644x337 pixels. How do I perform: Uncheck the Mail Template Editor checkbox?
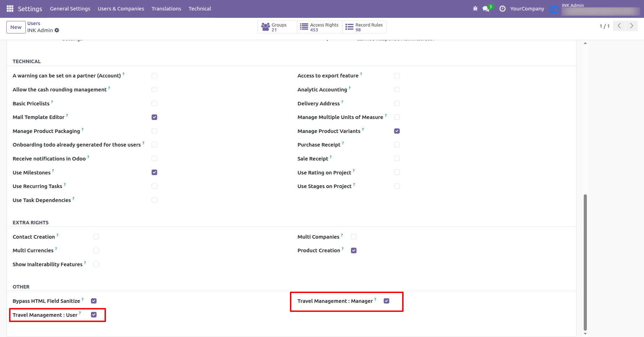(x=154, y=117)
